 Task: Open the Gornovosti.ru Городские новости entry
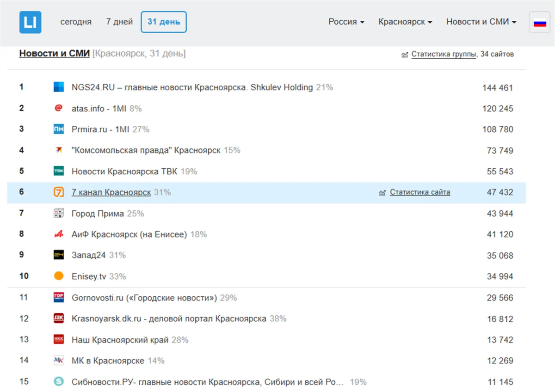[144, 298]
